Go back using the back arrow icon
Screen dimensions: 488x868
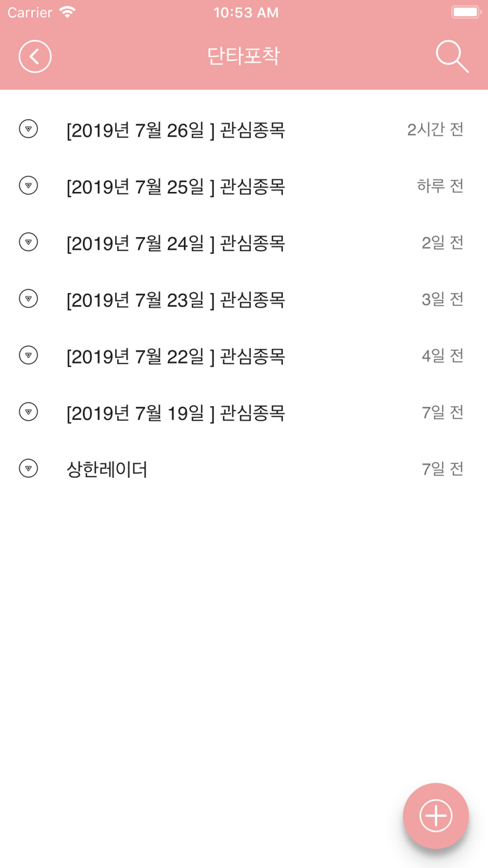click(x=34, y=56)
